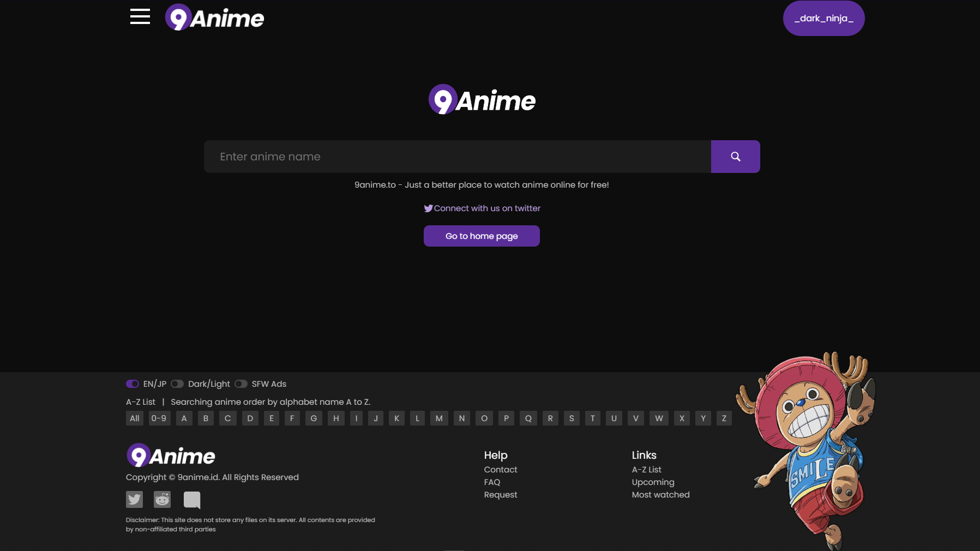This screenshot has width=980, height=551.
Task: Click the Chopper character artwork
Action: coord(807,450)
